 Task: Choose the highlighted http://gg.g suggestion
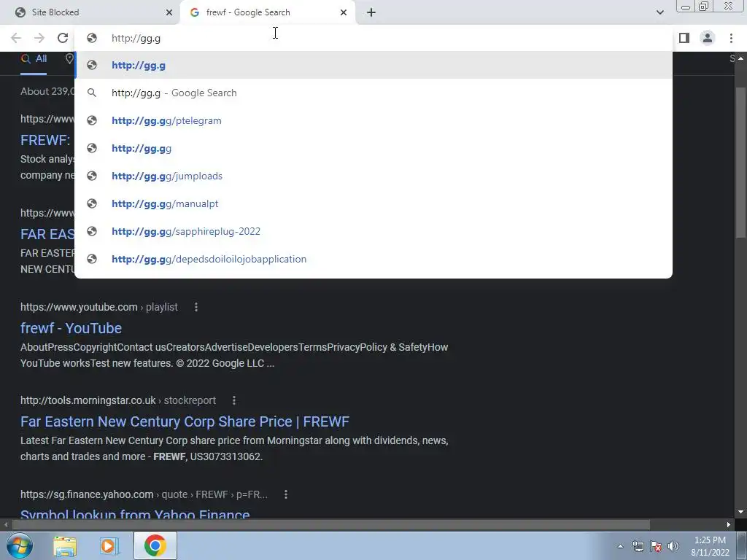point(373,65)
